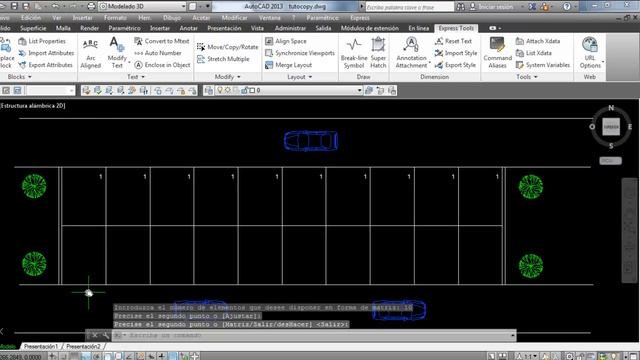Click the Modify Text button
The width and height of the screenshot is (640, 360).
(117, 53)
